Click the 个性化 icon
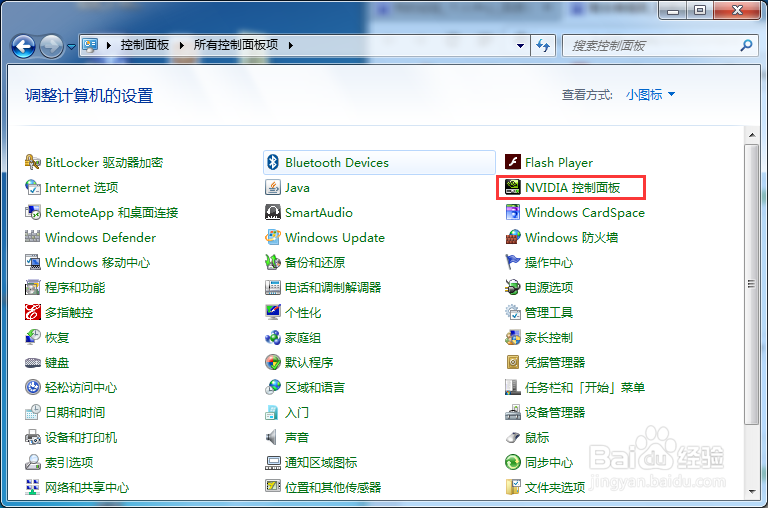This screenshot has width=768, height=508. (x=273, y=312)
